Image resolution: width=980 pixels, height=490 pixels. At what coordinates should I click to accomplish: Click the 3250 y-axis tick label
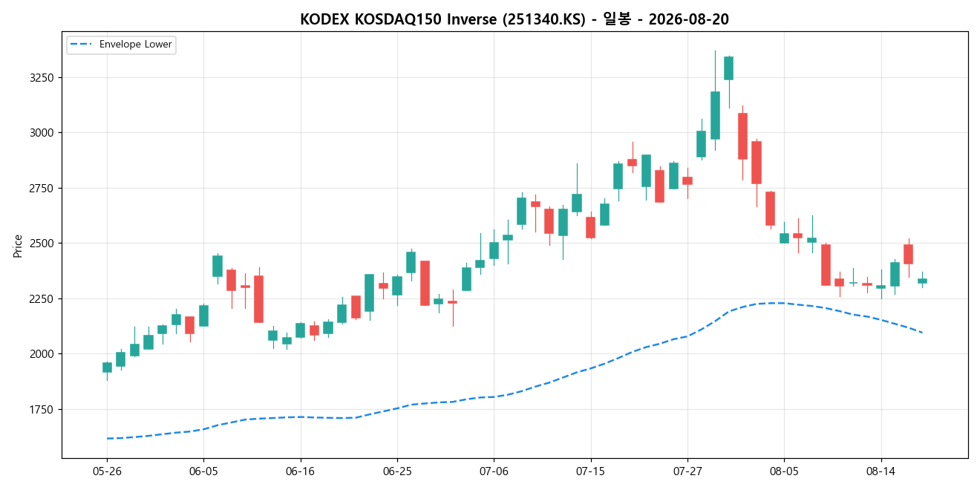pyautogui.click(x=42, y=77)
